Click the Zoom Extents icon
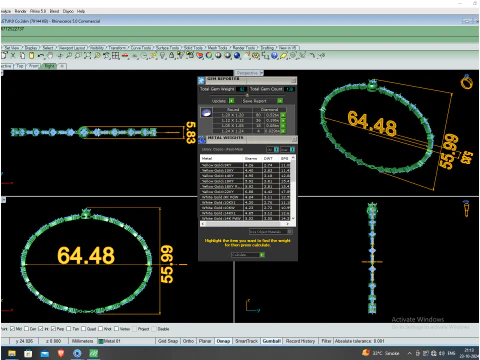This screenshot has height=360, width=480. click(x=88, y=56)
